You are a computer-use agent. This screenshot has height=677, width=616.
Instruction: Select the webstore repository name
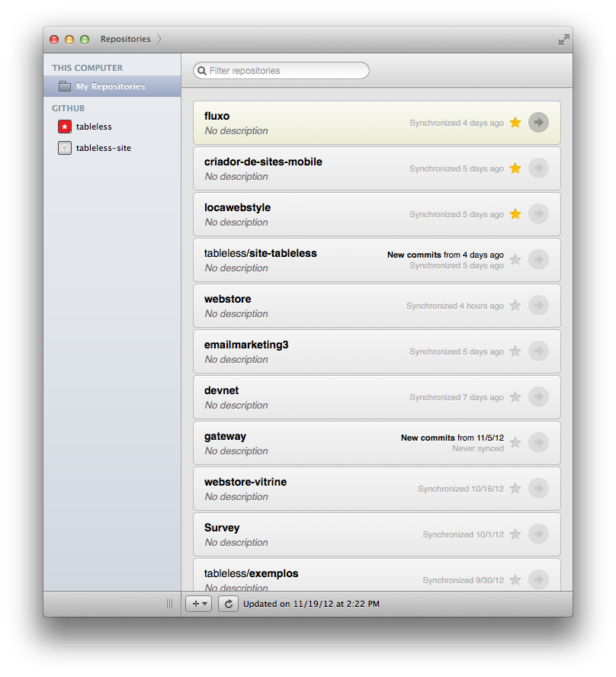click(x=227, y=299)
